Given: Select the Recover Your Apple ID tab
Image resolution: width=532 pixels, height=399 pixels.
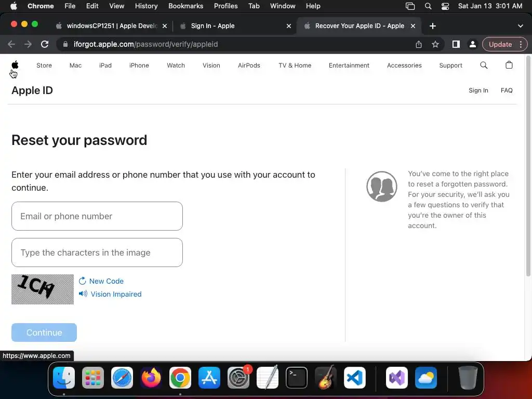Looking at the screenshot, I should pos(360,26).
